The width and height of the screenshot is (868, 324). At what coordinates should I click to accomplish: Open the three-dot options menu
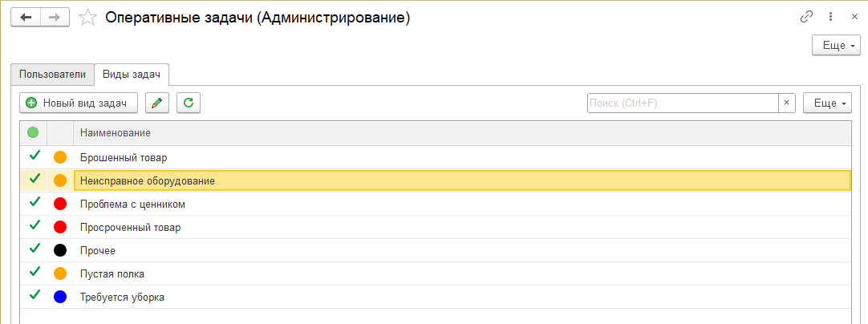830,17
